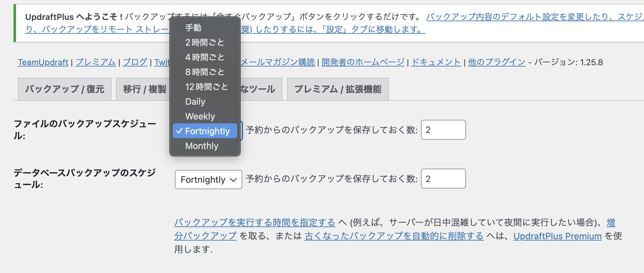Click the database backup retention count field
The image size is (644, 273).
pos(443,179)
